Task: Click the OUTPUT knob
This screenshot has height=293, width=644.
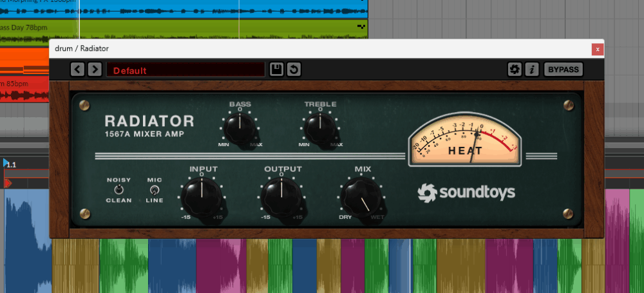Action: (281, 197)
